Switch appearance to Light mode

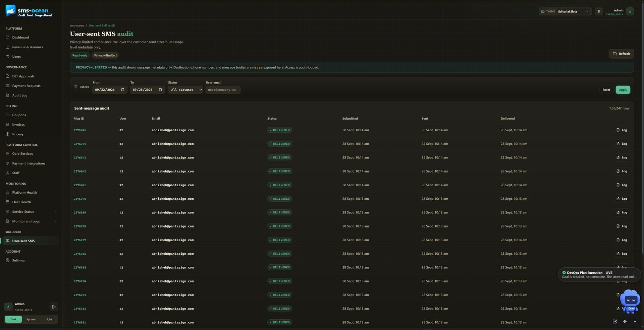click(49, 319)
